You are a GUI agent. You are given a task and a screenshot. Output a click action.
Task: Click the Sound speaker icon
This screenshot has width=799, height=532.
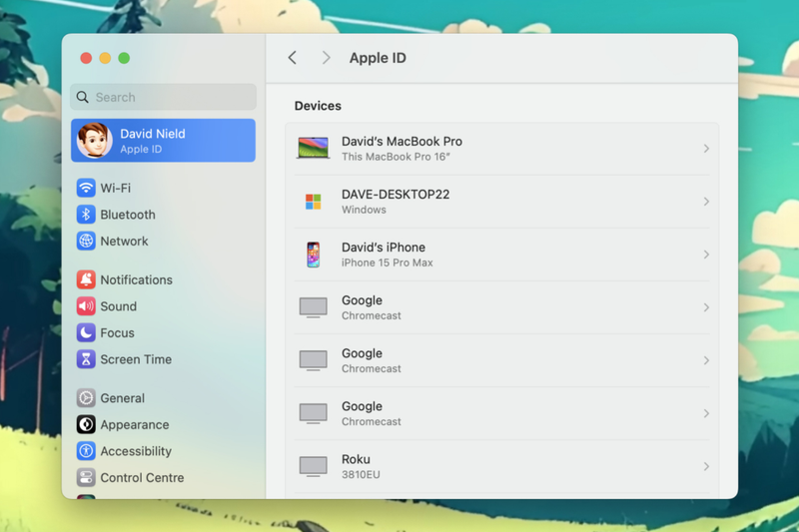click(x=86, y=306)
